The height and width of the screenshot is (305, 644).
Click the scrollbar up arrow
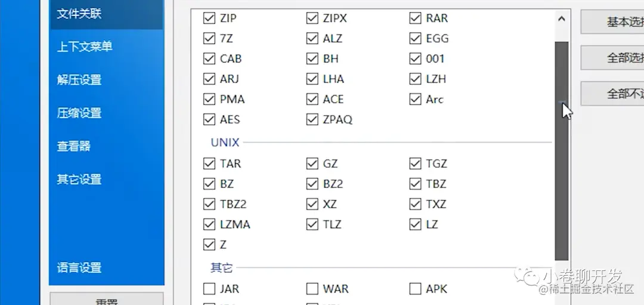pyautogui.click(x=561, y=19)
